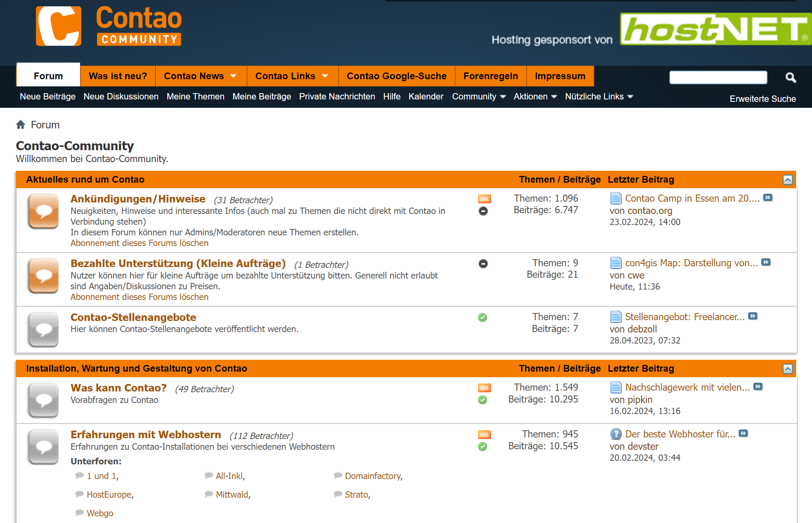
Task: Open the Contao Community logo
Action: pos(109,26)
